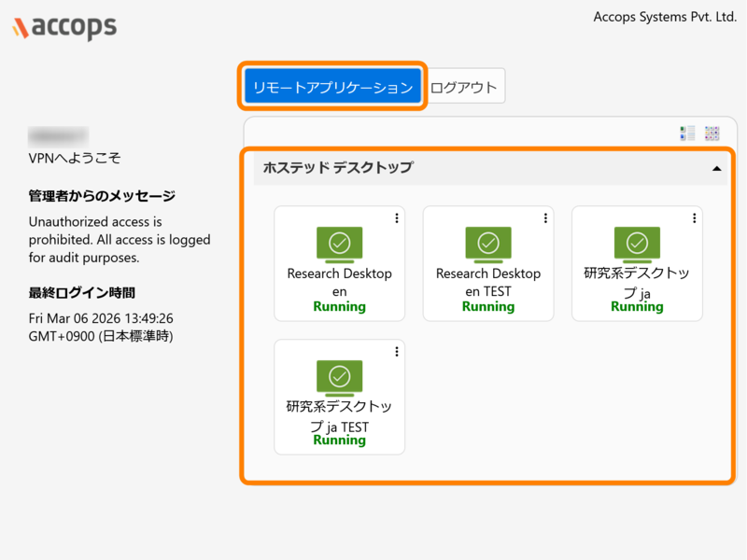The image size is (747, 560).
Task: Launch Research Desktop en TEST monitor icon
Action: coord(488,245)
